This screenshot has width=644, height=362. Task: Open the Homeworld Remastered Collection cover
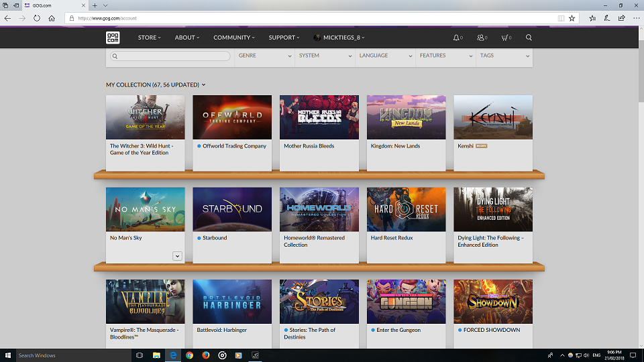pyautogui.click(x=319, y=209)
